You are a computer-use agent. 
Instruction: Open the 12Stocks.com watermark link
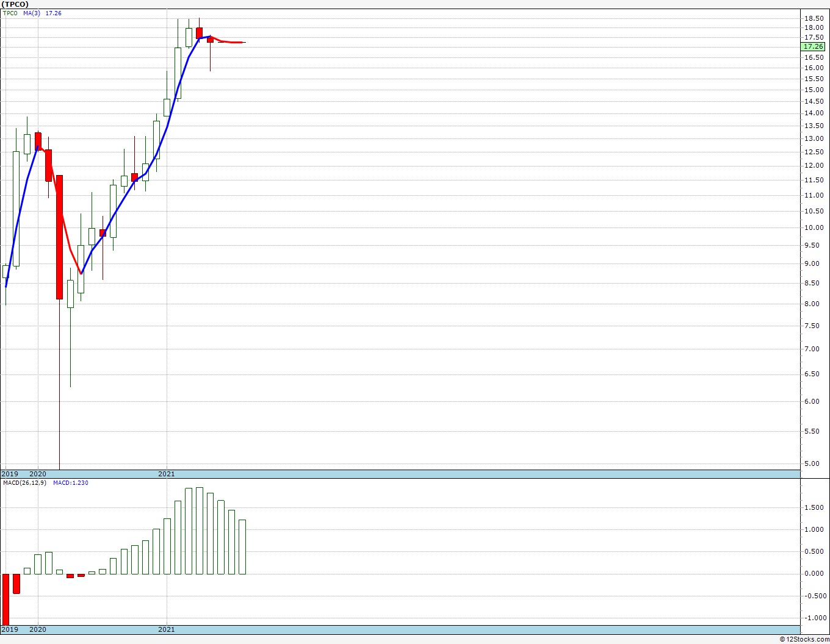click(804, 639)
